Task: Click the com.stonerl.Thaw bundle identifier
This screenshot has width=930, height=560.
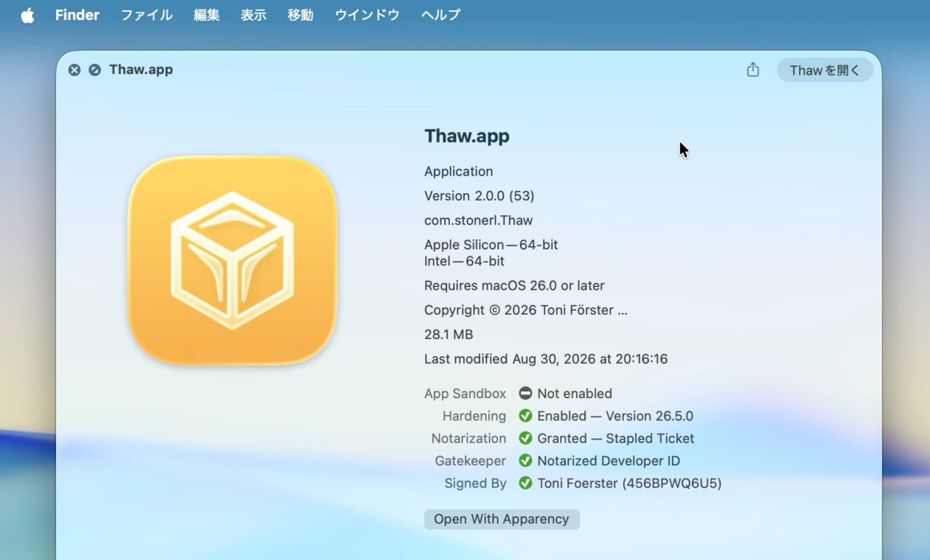Action: (x=479, y=221)
